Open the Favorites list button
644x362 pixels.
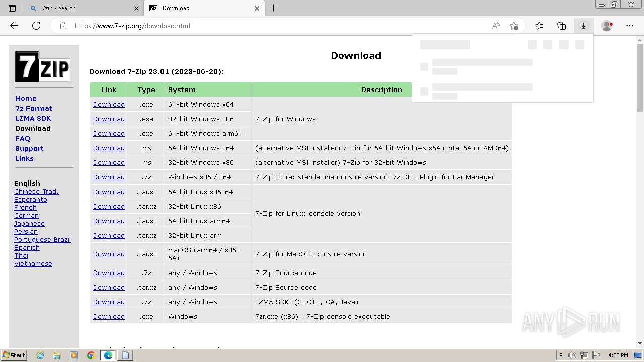[x=539, y=26]
